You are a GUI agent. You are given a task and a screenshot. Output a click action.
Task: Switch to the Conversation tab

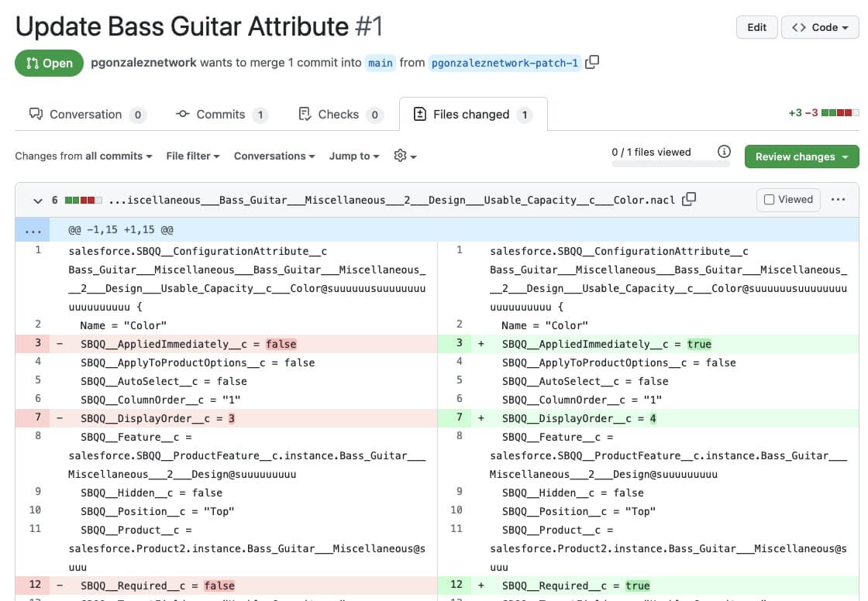point(86,115)
